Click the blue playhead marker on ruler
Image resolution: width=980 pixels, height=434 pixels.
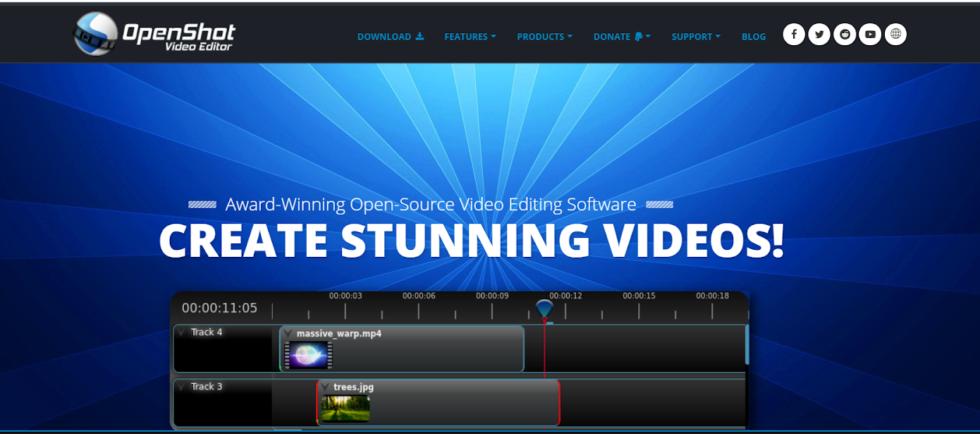(544, 308)
